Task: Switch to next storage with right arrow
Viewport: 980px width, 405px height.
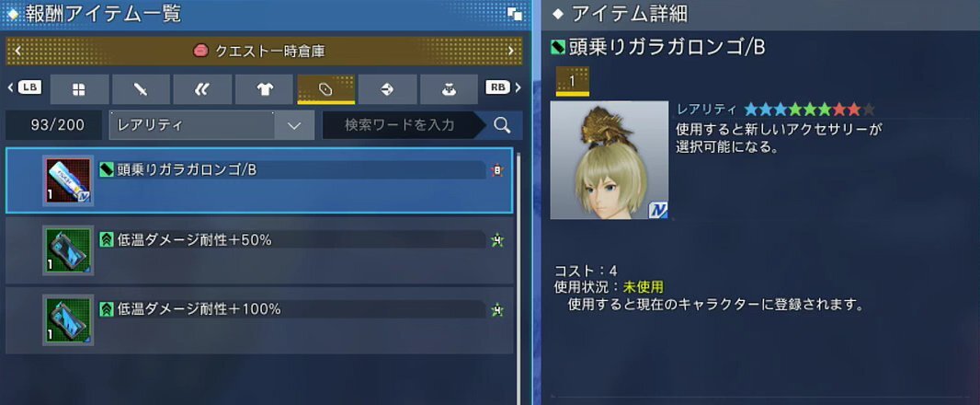Action: coord(510,52)
